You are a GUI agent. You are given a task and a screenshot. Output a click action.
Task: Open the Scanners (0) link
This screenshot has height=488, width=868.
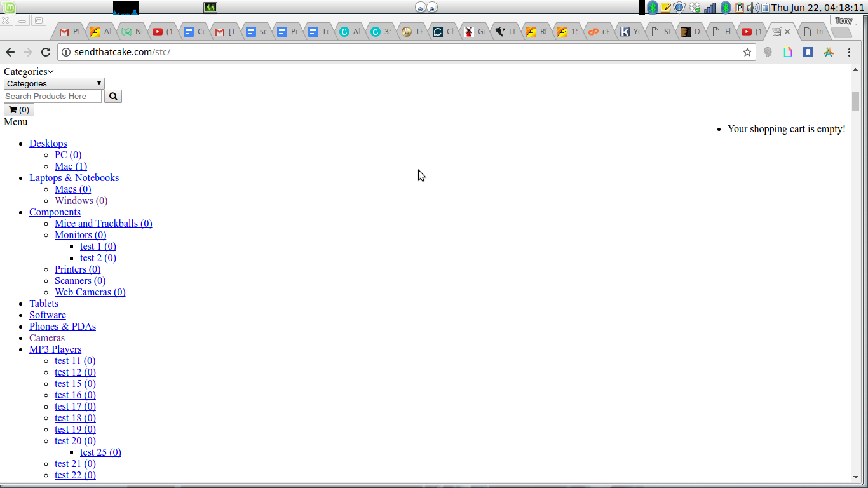(x=80, y=280)
